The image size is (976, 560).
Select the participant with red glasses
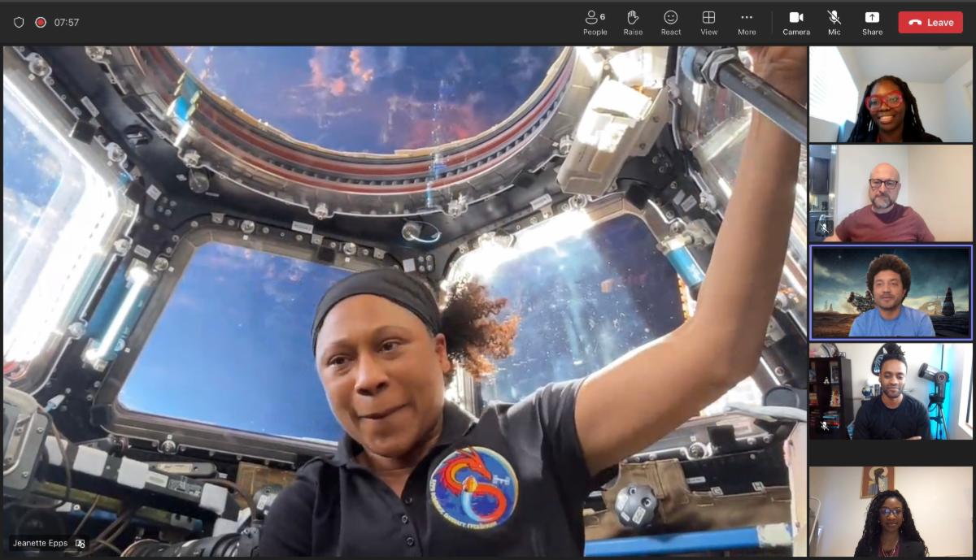click(890, 94)
